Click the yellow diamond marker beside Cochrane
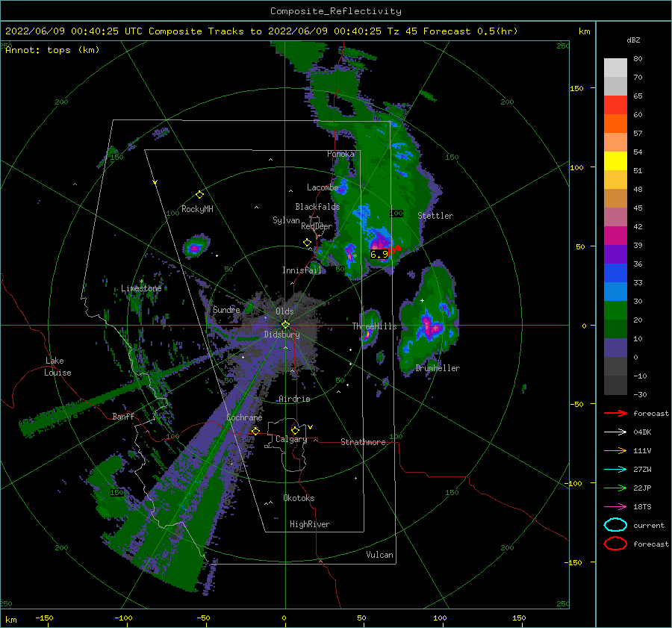Viewport: 672px width, 628px height. pos(256,431)
